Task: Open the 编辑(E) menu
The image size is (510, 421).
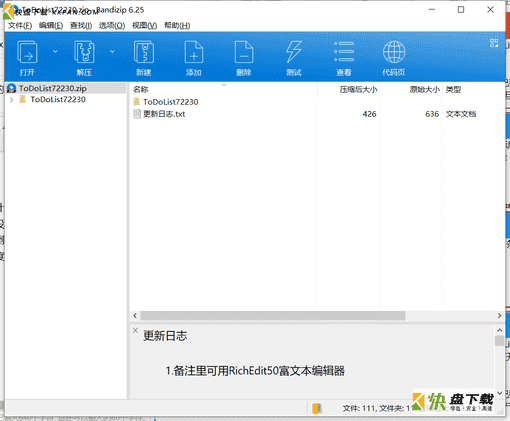Action: pyautogui.click(x=51, y=26)
